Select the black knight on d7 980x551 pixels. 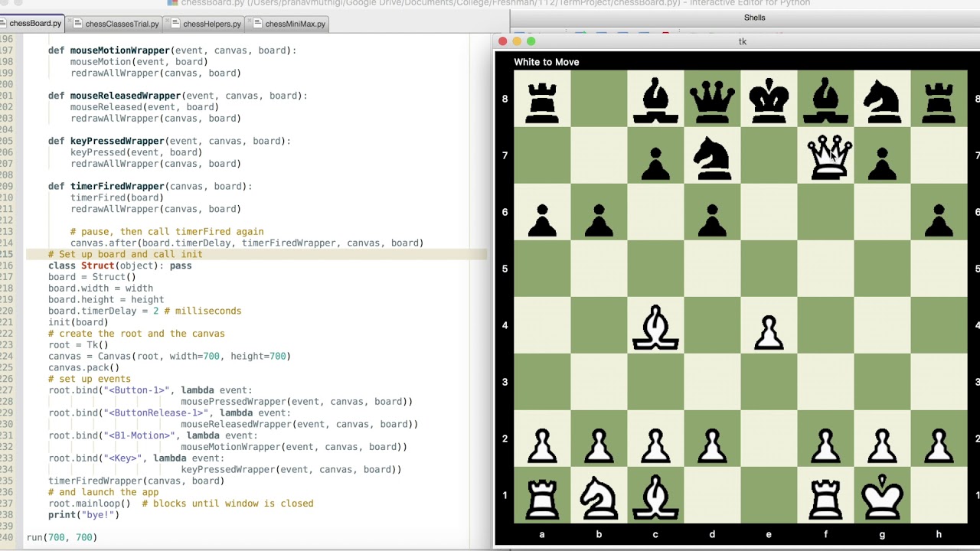pyautogui.click(x=712, y=158)
